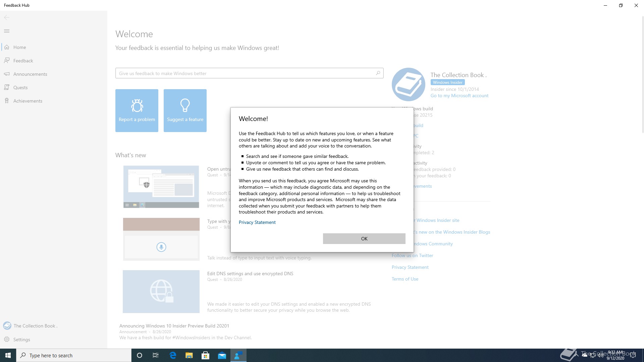This screenshot has height=362, width=644.
Task: Open Feedback in the sidebar
Action: click(x=54, y=61)
